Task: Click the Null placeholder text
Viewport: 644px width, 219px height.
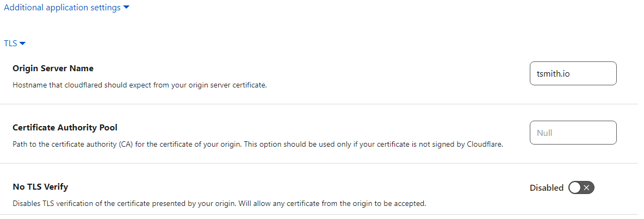Action: [x=544, y=133]
